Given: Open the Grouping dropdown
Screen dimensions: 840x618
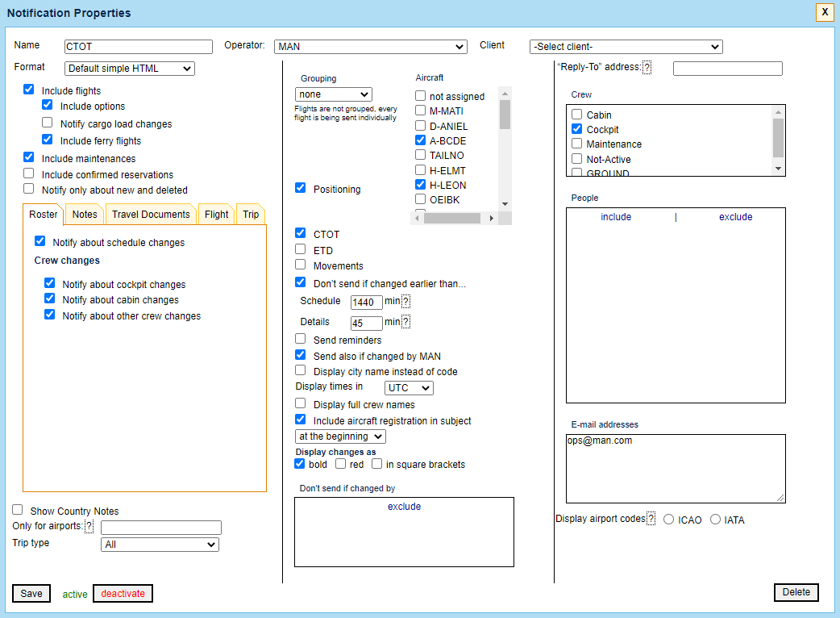Looking at the screenshot, I should coord(333,94).
